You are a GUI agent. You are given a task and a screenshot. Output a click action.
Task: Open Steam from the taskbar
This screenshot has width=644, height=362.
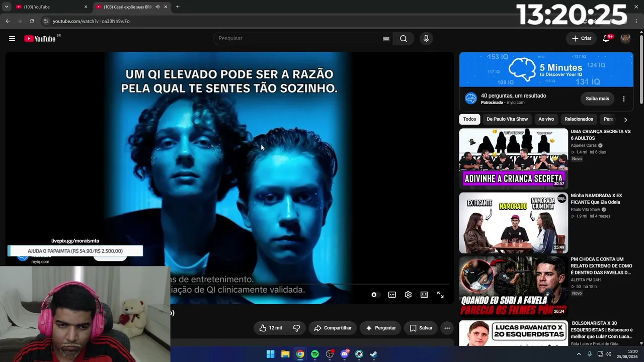(374, 354)
